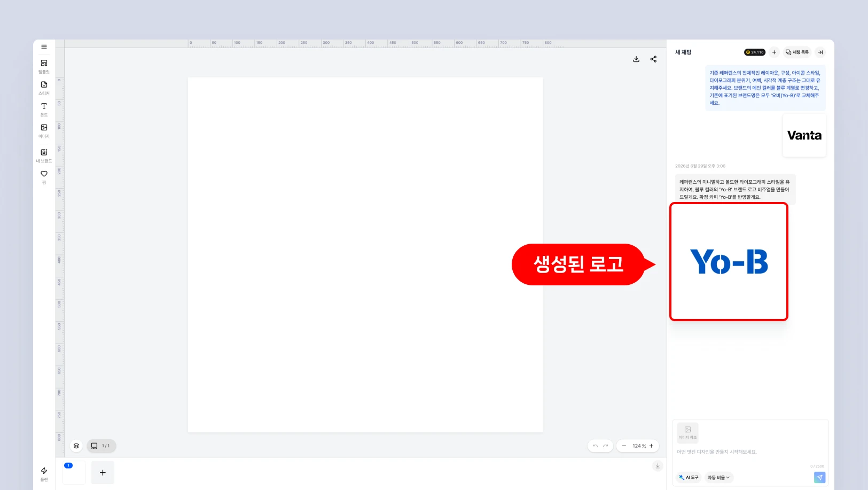The width and height of the screenshot is (868, 490).
Task: Open the Vanta reference image thumbnail
Action: point(804,135)
